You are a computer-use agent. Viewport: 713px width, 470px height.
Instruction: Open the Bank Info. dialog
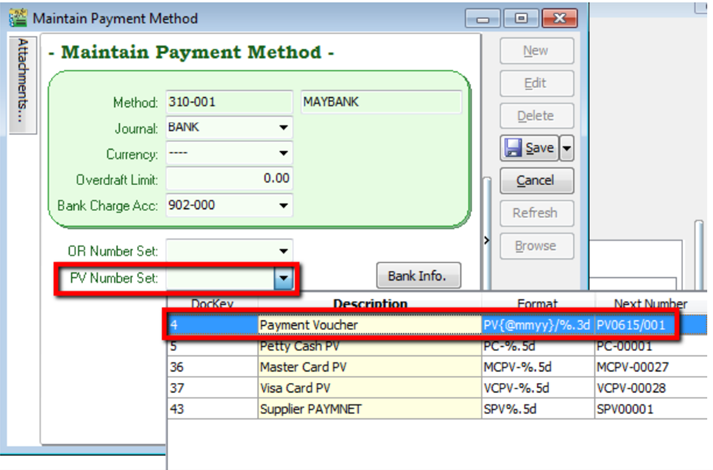click(418, 276)
